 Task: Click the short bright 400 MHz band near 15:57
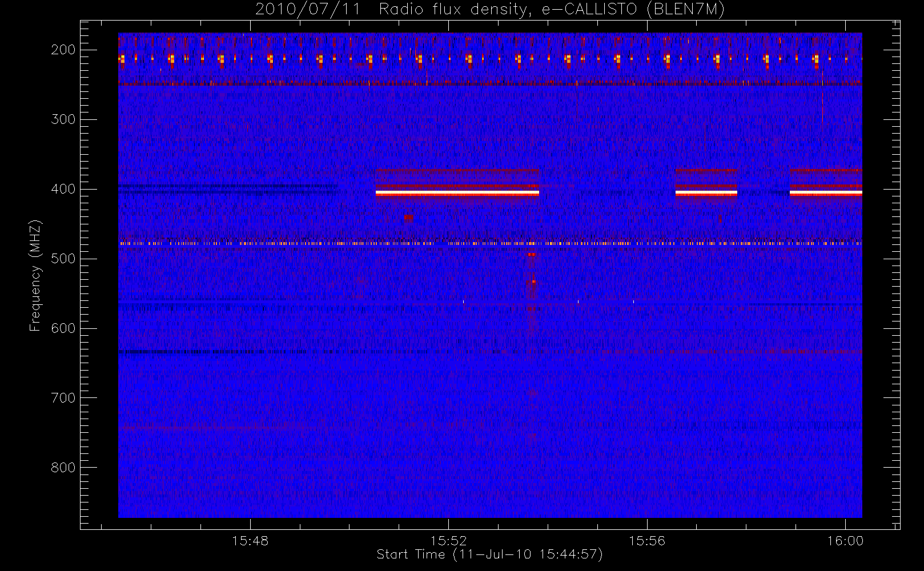click(706, 194)
